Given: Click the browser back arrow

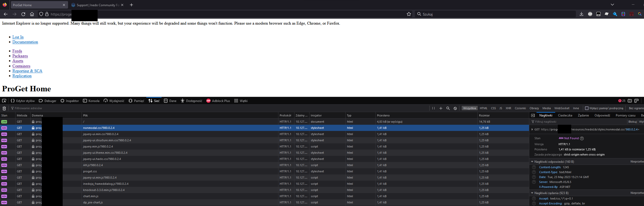Looking at the screenshot, I should pos(6,14).
